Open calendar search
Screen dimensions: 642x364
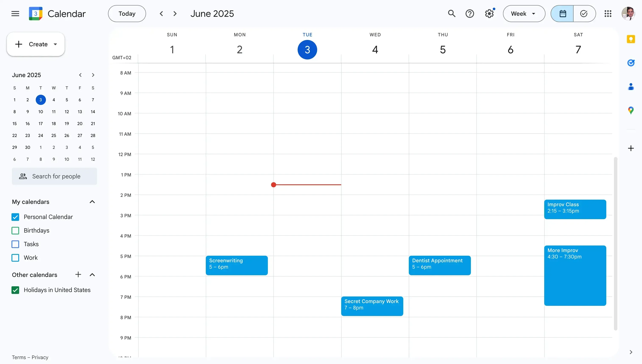click(x=452, y=14)
